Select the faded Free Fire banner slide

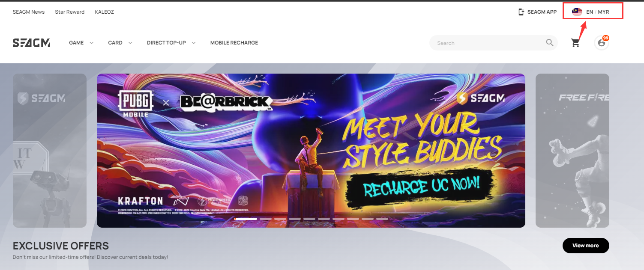[x=572, y=151]
